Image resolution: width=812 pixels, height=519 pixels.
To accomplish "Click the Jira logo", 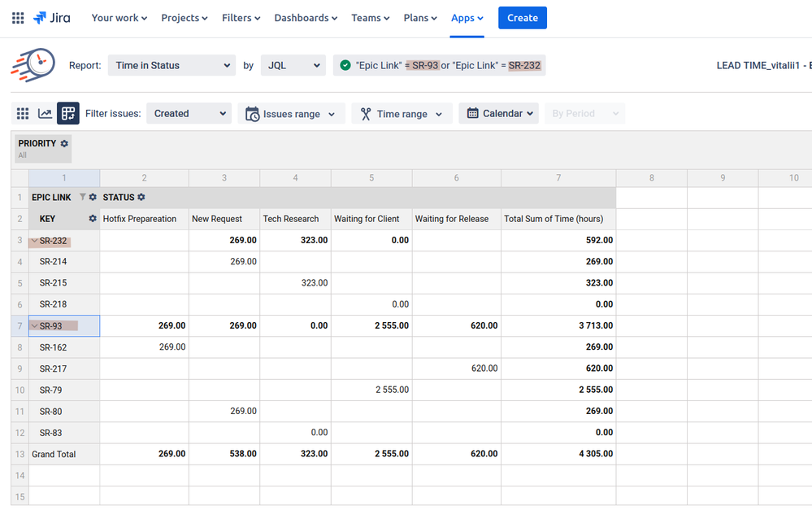I will coord(52,18).
